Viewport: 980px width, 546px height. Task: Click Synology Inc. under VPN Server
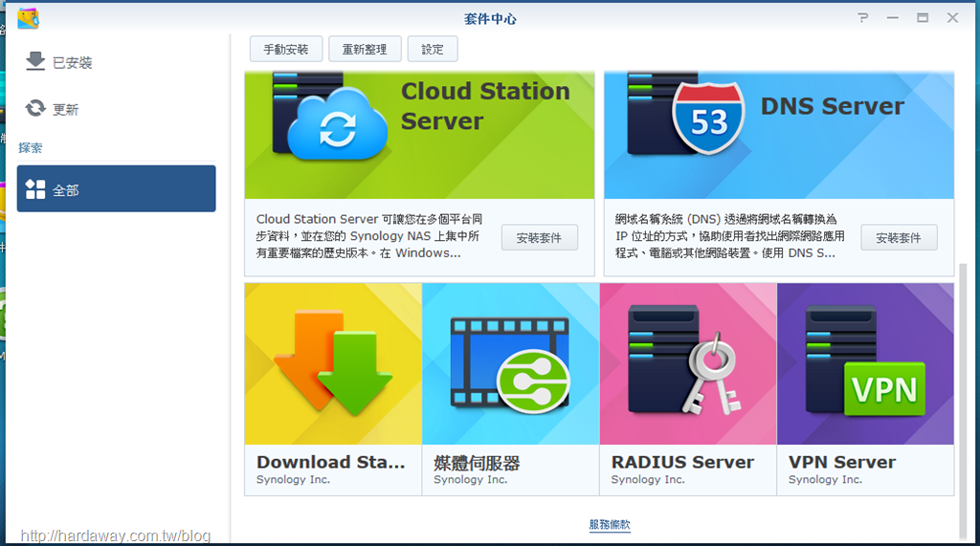tap(825, 480)
